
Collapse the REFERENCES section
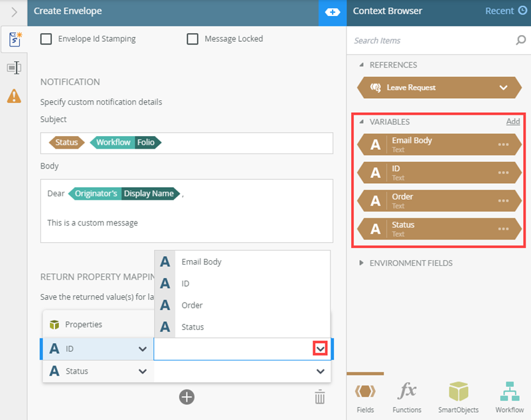point(361,64)
